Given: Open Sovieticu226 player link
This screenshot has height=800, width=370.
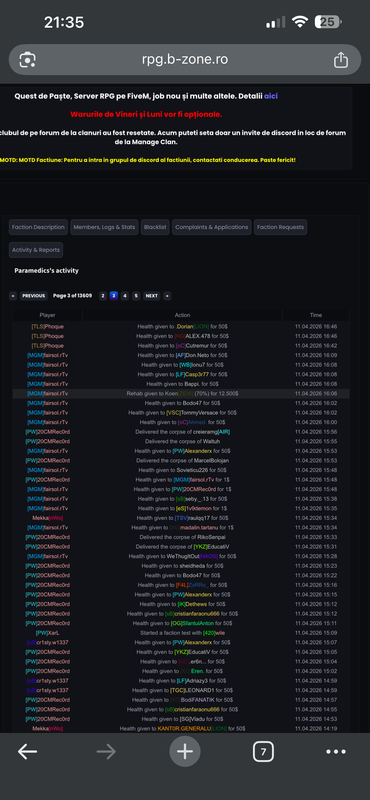Looking at the screenshot, I should pyautogui.click(x=192, y=470).
